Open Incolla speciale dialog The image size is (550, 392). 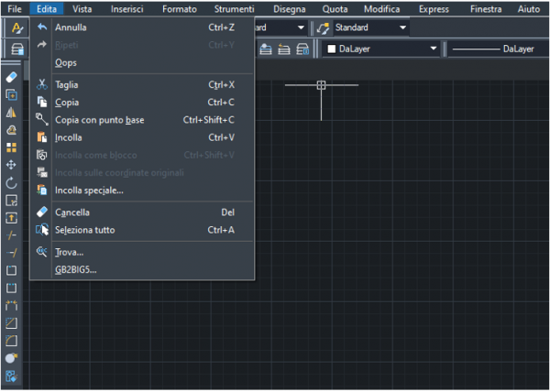coord(142,191)
